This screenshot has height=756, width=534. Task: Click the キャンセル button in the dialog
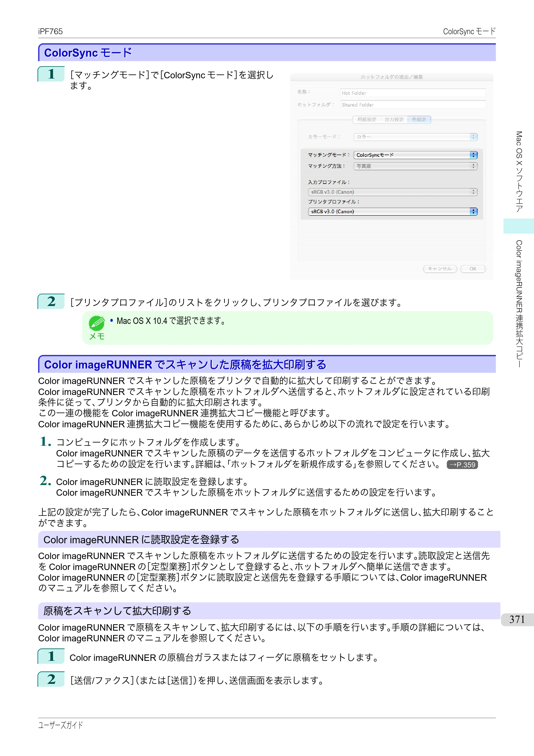point(440,269)
